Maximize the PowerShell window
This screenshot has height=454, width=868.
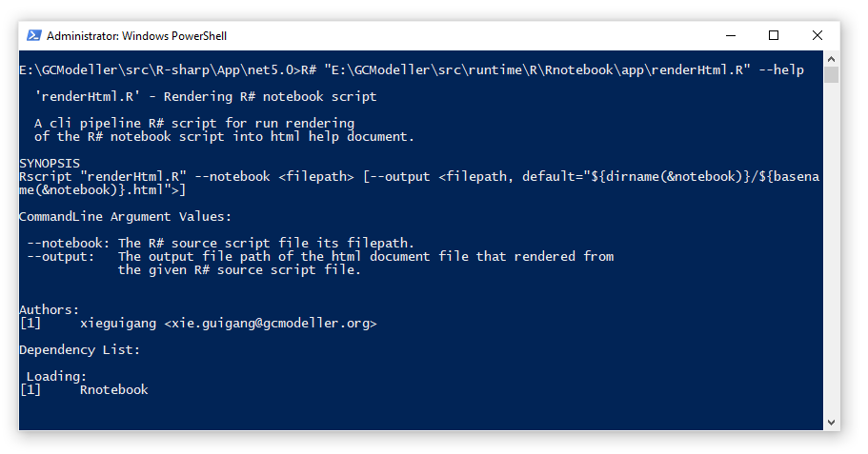[x=774, y=35]
